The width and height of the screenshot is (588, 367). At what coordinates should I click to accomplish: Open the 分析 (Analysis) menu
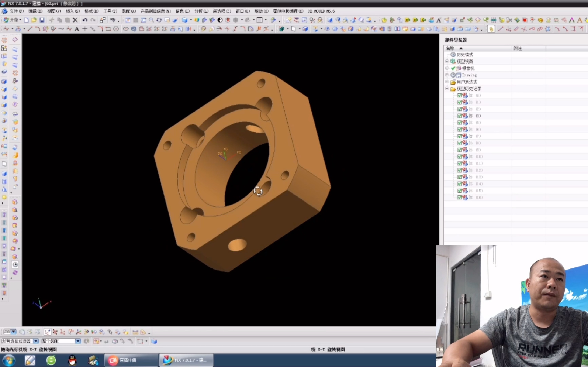201,11
